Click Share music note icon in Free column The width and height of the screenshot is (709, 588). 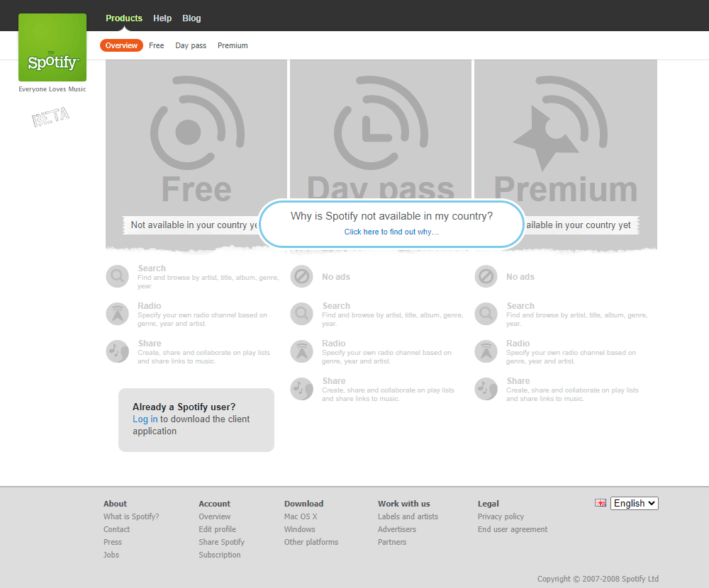click(118, 351)
